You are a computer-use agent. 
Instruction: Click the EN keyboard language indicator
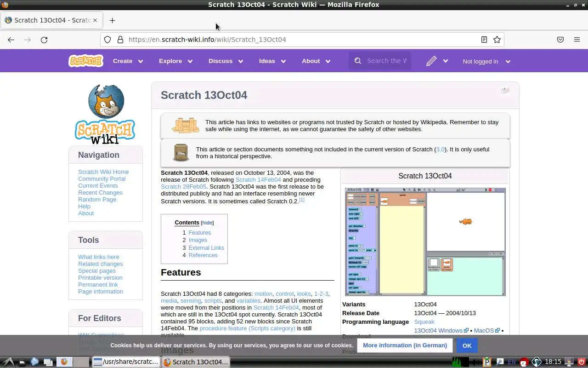pyautogui.click(x=511, y=362)
